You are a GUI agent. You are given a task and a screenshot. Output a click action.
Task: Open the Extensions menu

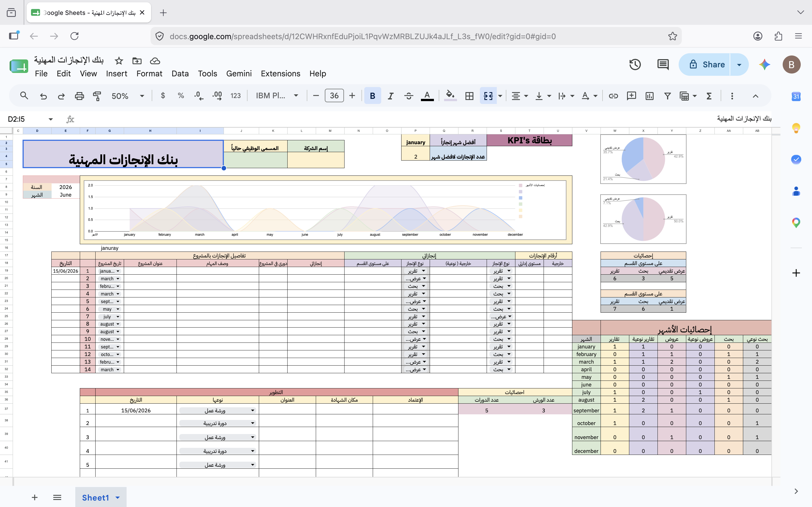point(281,74)
